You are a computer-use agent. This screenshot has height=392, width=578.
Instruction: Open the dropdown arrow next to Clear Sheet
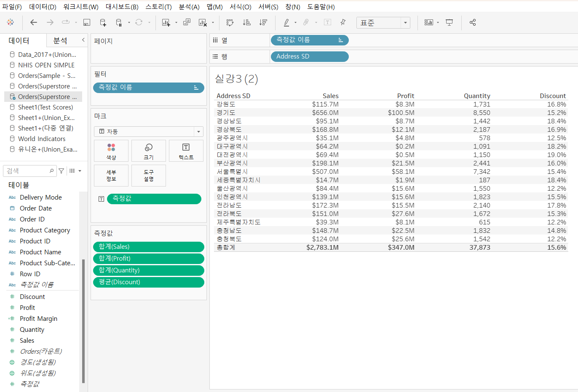pos(213,23)
